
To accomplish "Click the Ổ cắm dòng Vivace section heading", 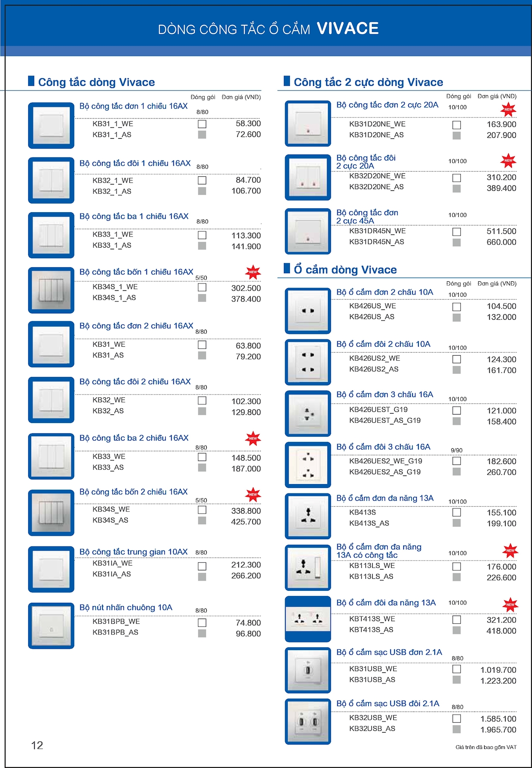I will (345, 269).
